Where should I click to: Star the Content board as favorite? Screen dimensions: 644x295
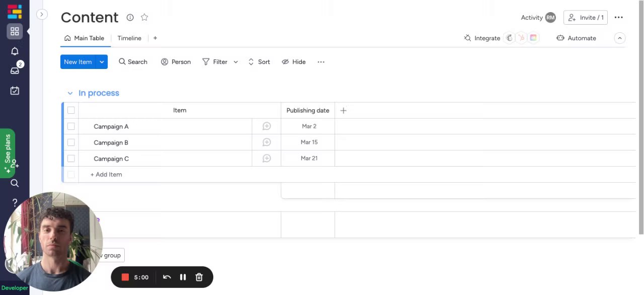click(144, 18)
